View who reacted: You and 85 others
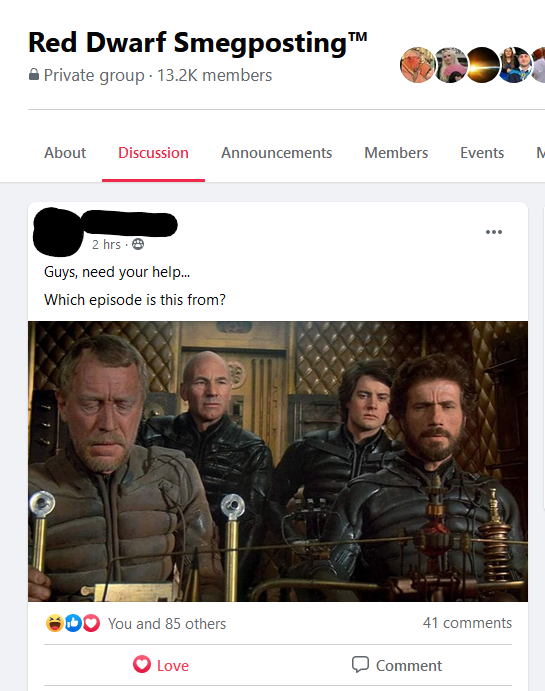 167,624
